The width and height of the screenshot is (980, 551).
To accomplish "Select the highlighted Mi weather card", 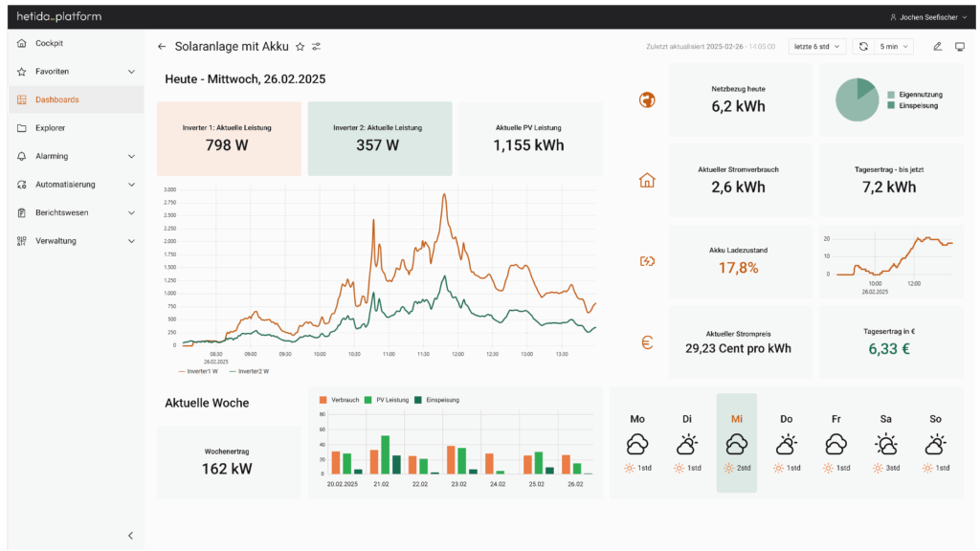I will click(x=737, y=443).
